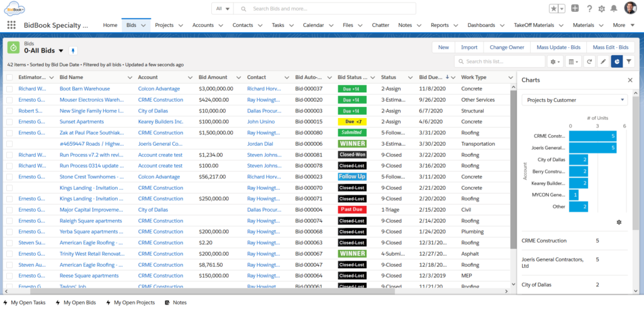Open the Account column menu chevron
Image resolution: width=644 pixels, height=309 pixels.
click(190, 77)
